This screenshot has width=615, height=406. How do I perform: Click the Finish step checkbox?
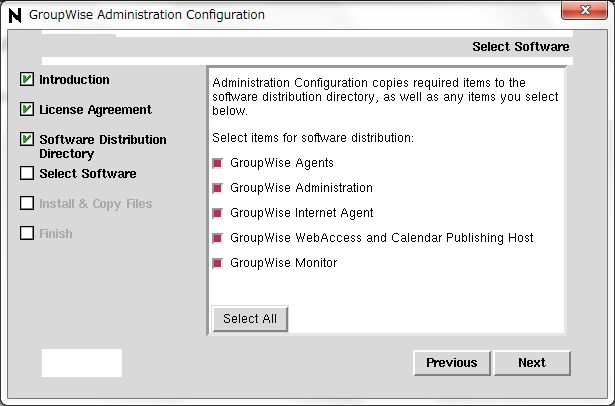coord(27,233)
